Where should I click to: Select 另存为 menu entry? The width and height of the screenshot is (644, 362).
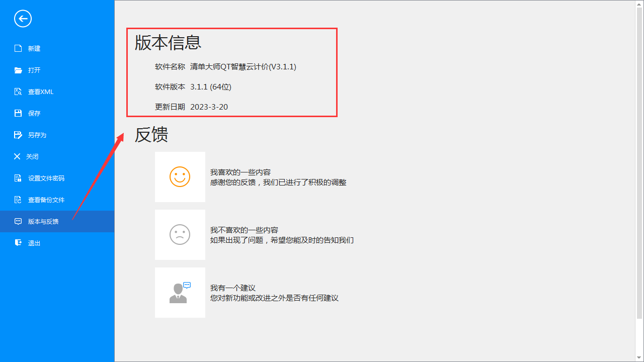pos(57,135)
